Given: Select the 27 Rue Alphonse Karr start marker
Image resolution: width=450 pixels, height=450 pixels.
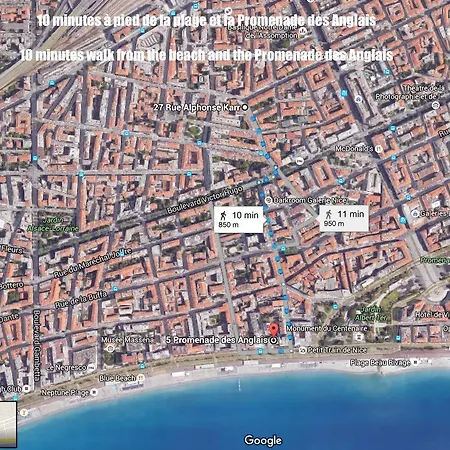Looking at the screenshot, I should click(x=245, y=107).
